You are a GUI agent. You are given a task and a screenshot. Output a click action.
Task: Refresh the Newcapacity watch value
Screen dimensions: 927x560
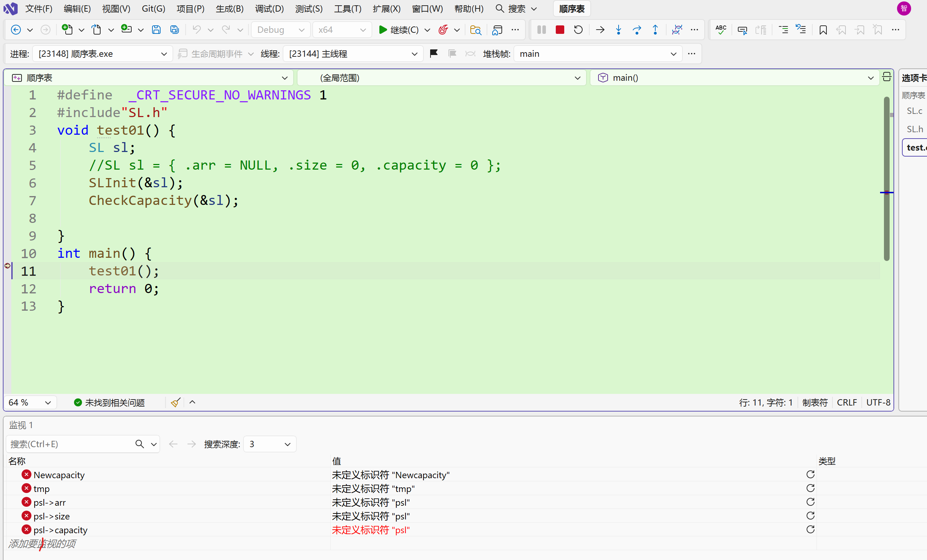pos(810,475)
